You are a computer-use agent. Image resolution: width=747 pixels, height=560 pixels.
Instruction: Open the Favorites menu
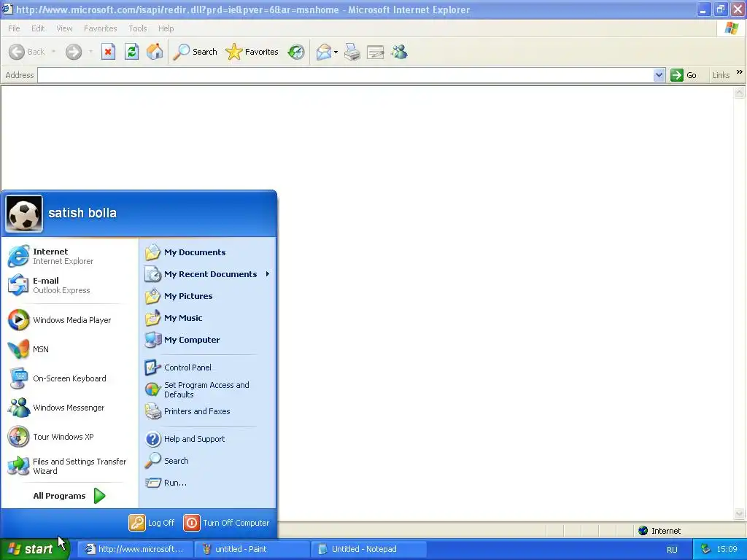[x=100, y=28]
